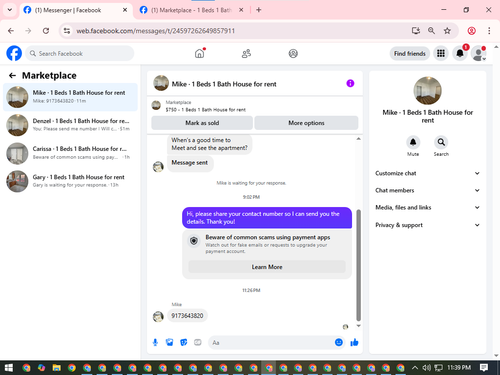Open volume control in system tray
The width and height of the screenshot is (500, 375).
(426, 368)
